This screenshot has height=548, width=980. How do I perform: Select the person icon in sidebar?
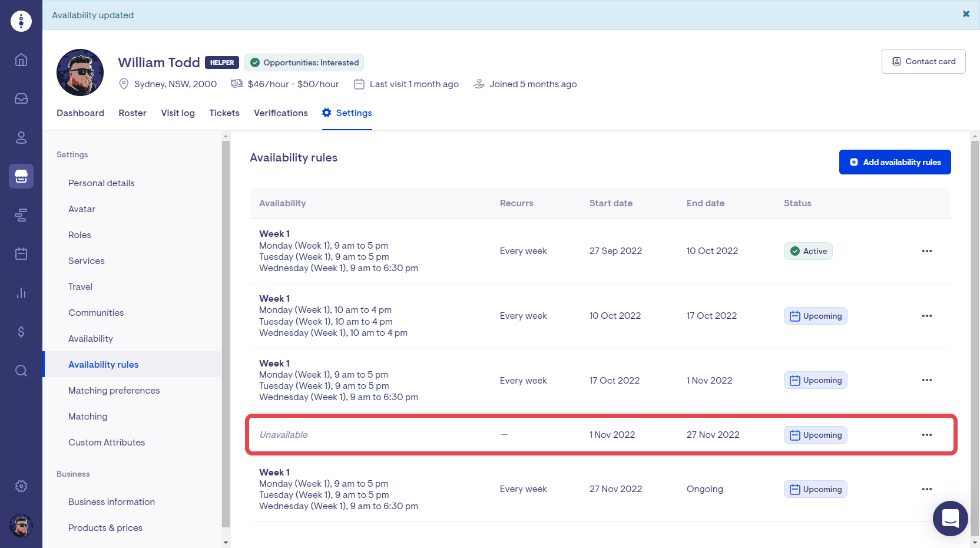coord(21,137)
